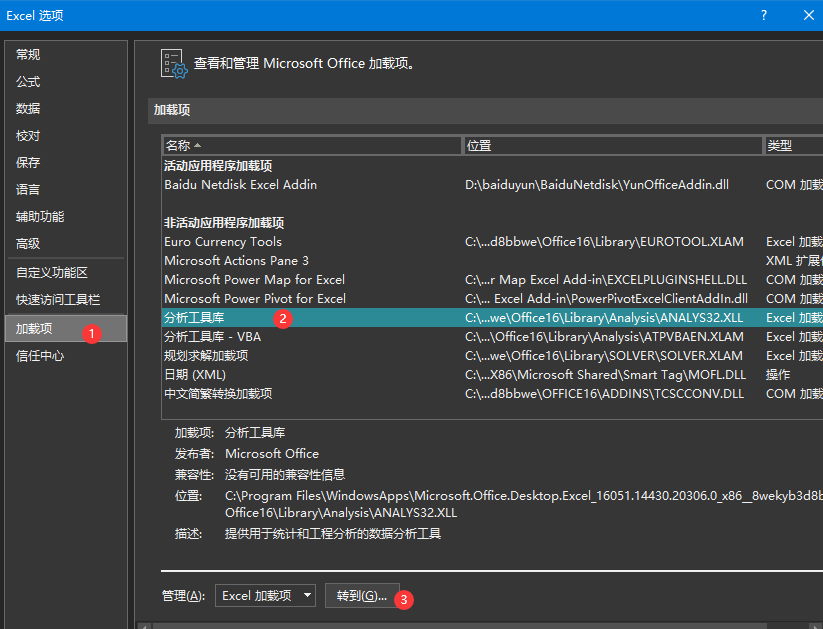Select Microsoft Power Pivot for Excel
823x629 pixels.
492,299
